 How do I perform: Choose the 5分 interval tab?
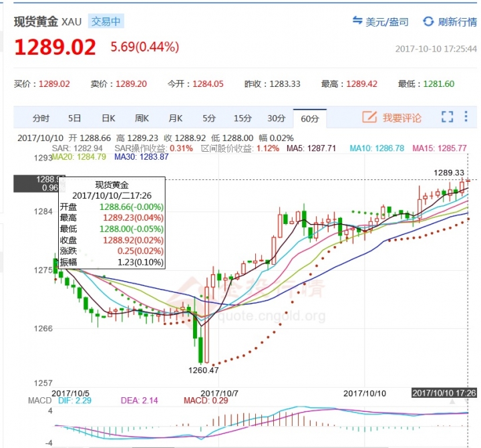[x=209, y=118]
